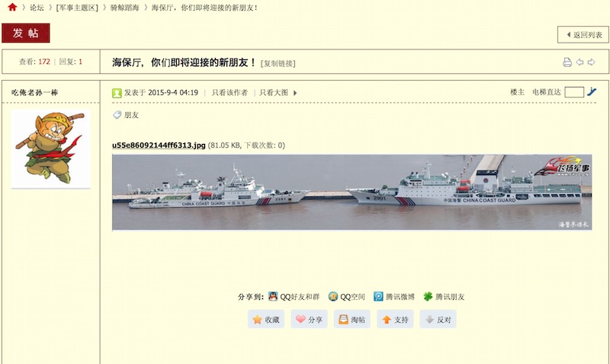Click the elevator jump icon
The image size is (610, 364).
pos(592,91)
